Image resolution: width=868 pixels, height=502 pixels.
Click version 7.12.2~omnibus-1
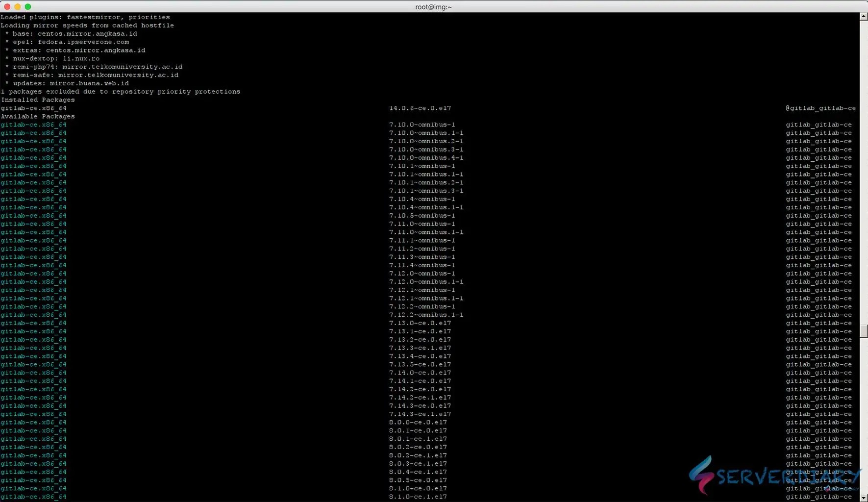[x=422, y=307]
